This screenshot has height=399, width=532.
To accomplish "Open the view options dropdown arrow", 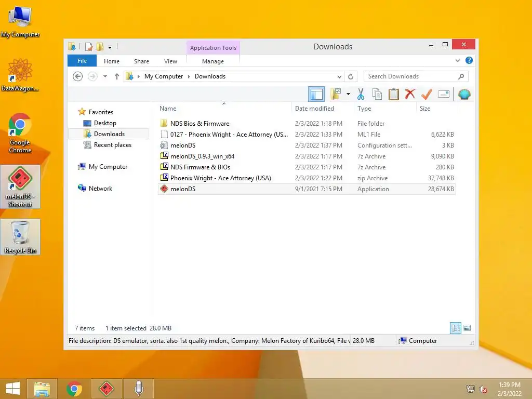I will (348, 94).
